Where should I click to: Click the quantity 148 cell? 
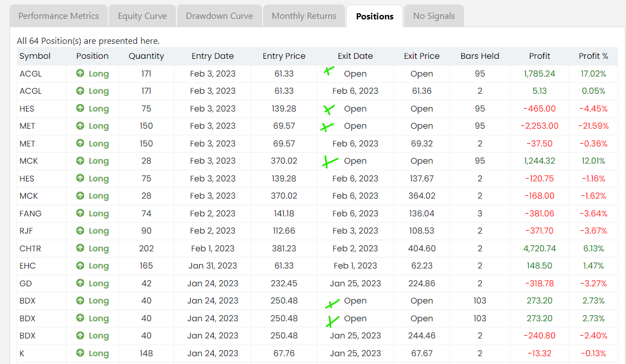[146, 353]
